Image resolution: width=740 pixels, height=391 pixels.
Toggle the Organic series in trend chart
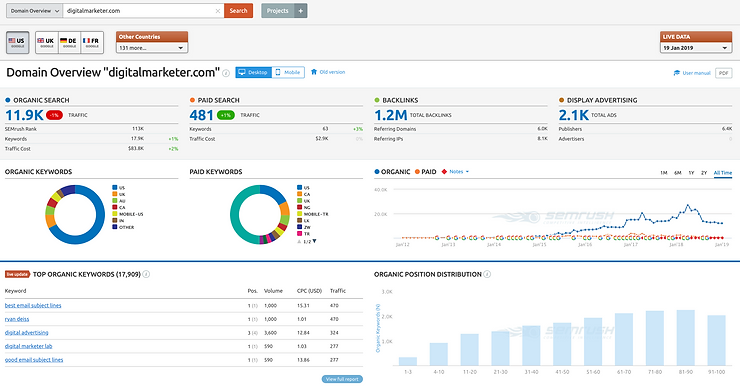(x=392, y=171)
